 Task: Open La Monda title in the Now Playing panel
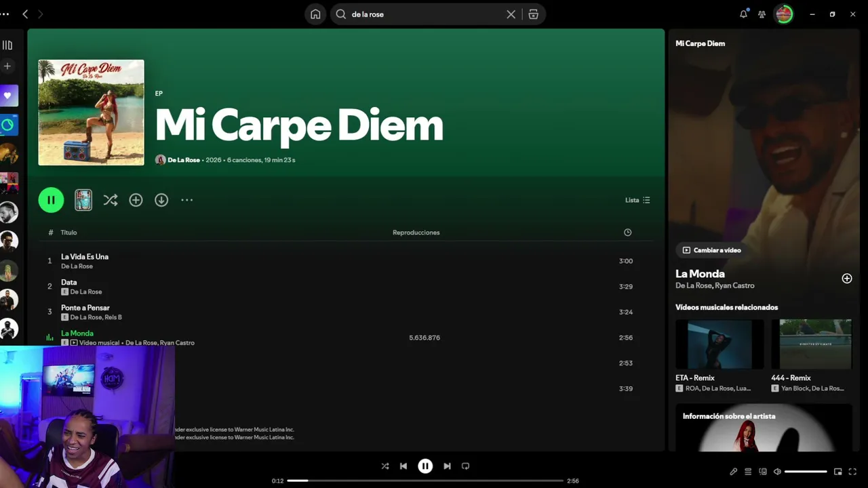(700, 274)
